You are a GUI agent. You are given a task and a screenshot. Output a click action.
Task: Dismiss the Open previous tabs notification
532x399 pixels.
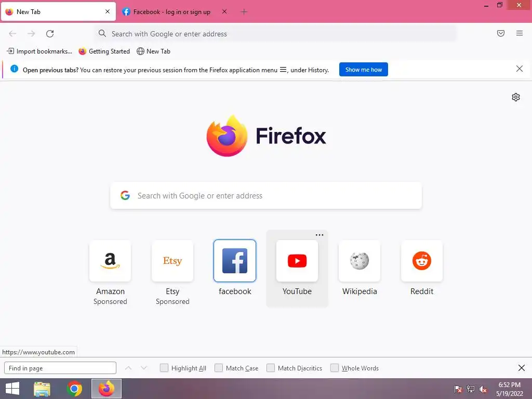tap(519, 69)
